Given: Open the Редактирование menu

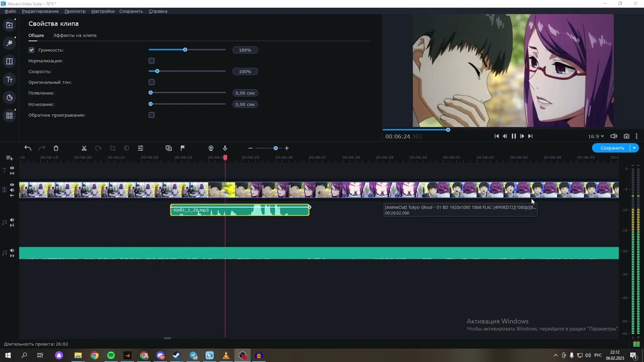Looking at the screenshot, I should pos(40,11).
